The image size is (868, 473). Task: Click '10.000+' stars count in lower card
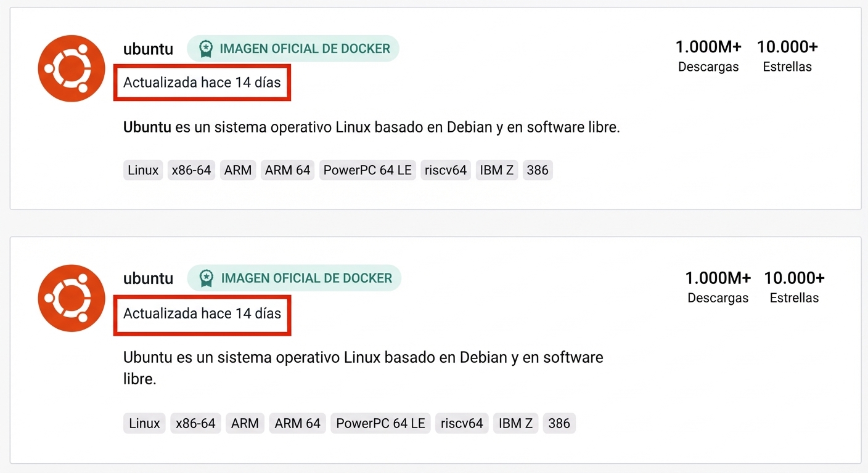[x=794, y=278]
